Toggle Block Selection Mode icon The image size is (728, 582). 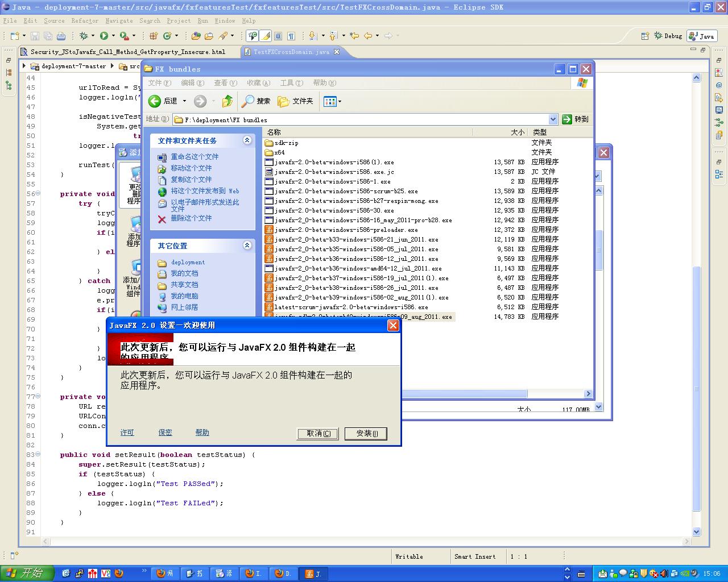coord(278,36)
